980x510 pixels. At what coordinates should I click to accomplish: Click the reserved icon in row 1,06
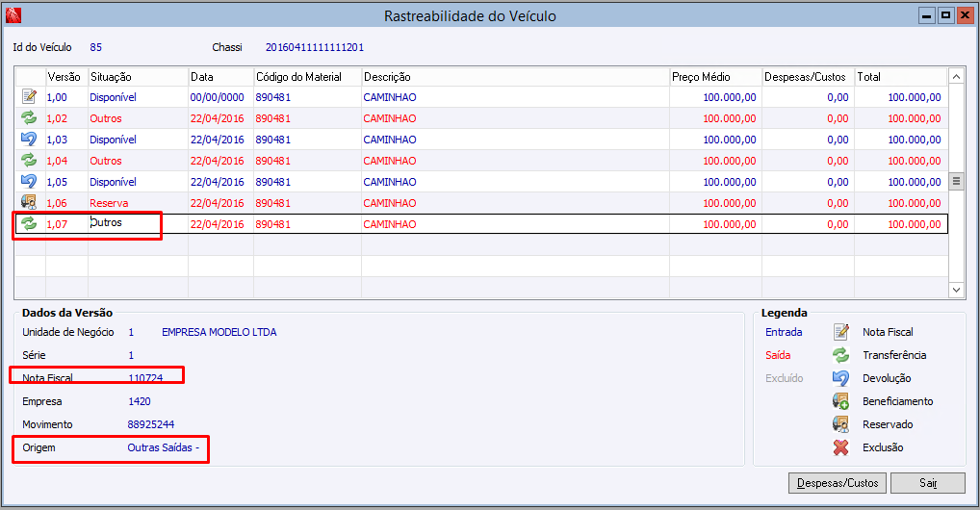[x=29, y=202]
